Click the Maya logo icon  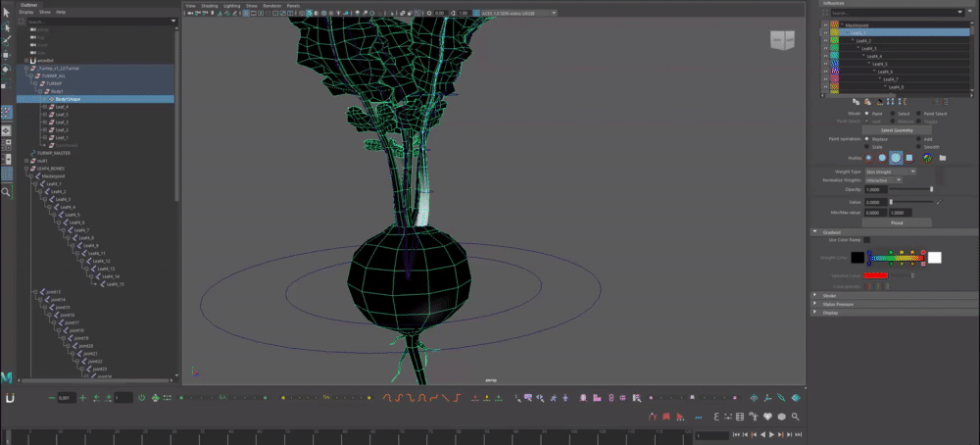tap(7, 377)
